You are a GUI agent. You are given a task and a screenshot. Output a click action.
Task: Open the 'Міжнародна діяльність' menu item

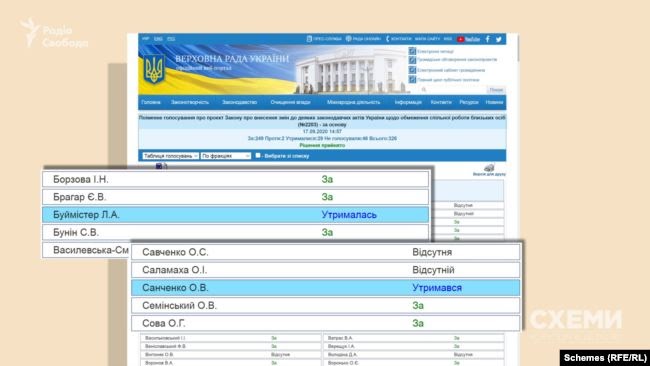[x=353, y=102]
